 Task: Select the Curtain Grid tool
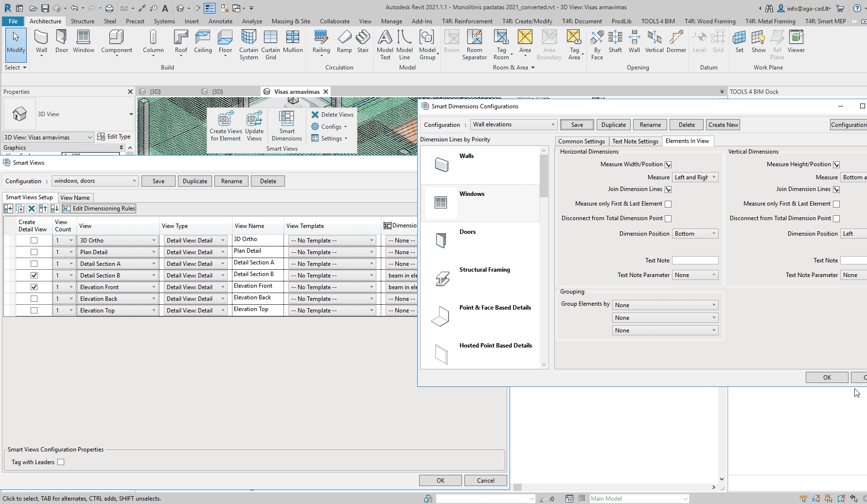click(270, 45)
